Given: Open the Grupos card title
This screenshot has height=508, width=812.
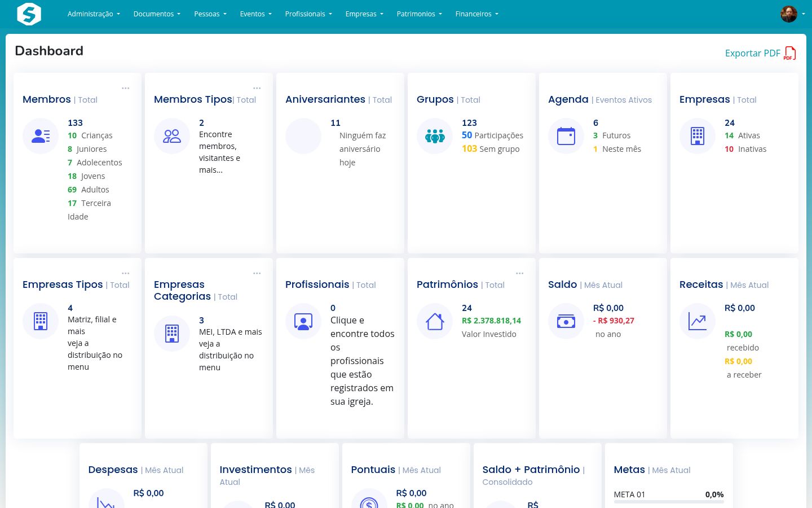Looking at the screenshot, I should tap(435, 99).
